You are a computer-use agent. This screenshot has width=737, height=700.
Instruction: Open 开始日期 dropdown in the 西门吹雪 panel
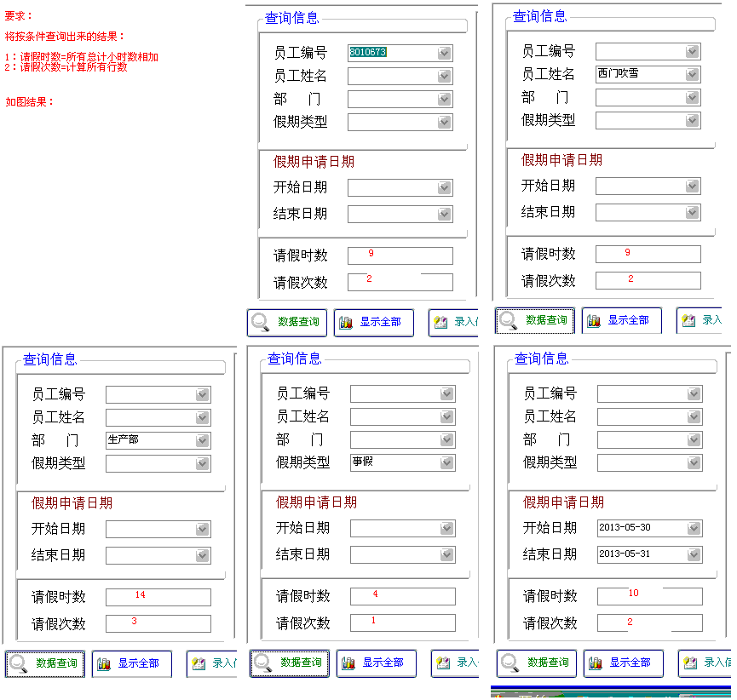click(692, 186)
